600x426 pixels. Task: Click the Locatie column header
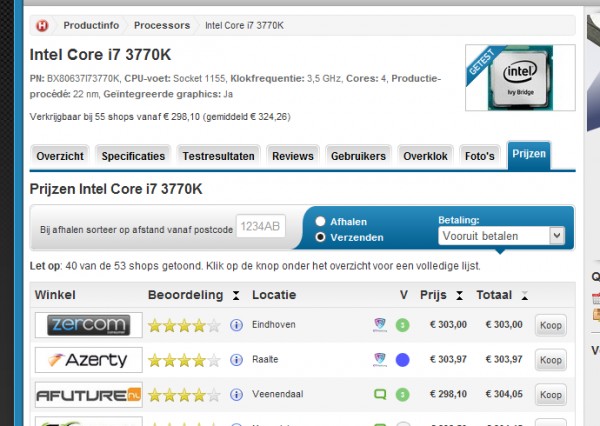274,295
